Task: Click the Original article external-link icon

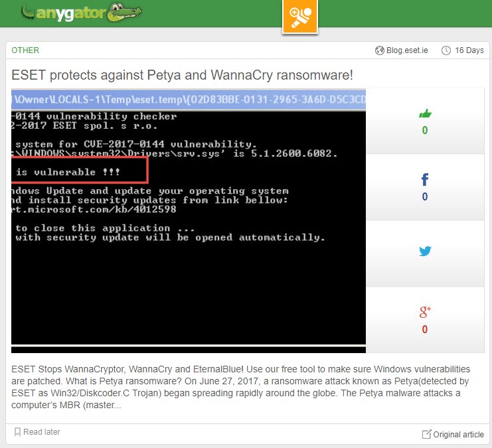Action: tap(426, 434)
